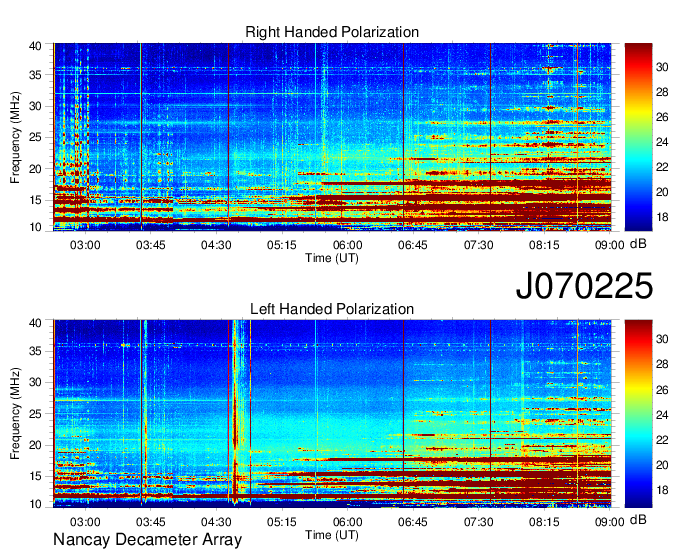Screen dimensions: 680x552
Task: Click the 40 MHz frequency tick of Right Handed plot
Action: [35, 46]
